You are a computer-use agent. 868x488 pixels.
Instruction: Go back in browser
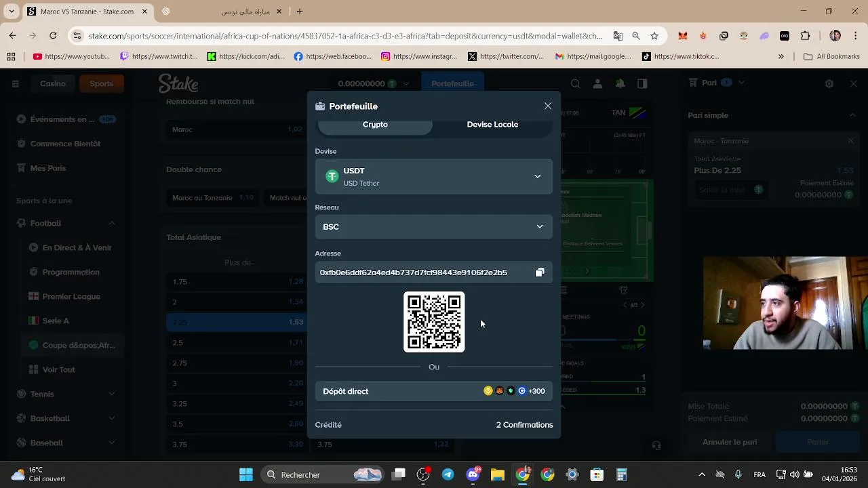(x=12, y=35)
